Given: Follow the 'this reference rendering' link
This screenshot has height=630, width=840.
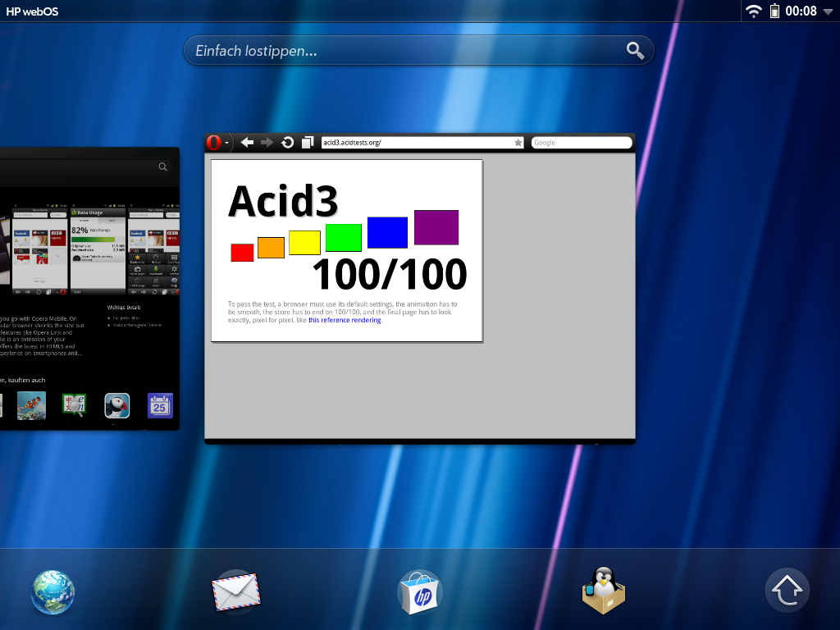Looking at the screenshot, I should coord(345,321).
